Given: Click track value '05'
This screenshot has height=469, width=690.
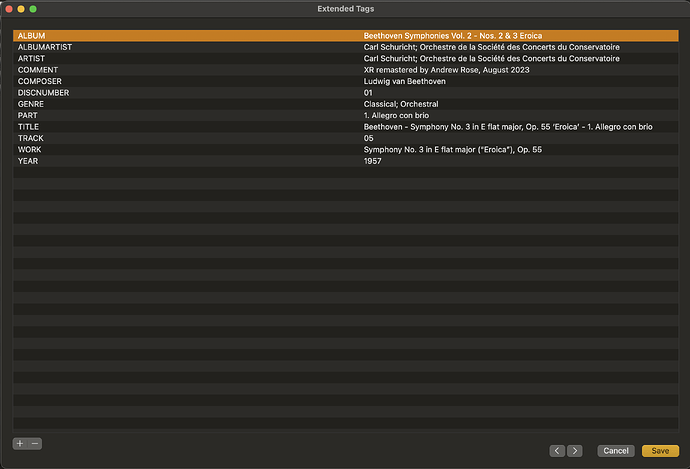Looking at the screenshot, I should coord(368,138).
